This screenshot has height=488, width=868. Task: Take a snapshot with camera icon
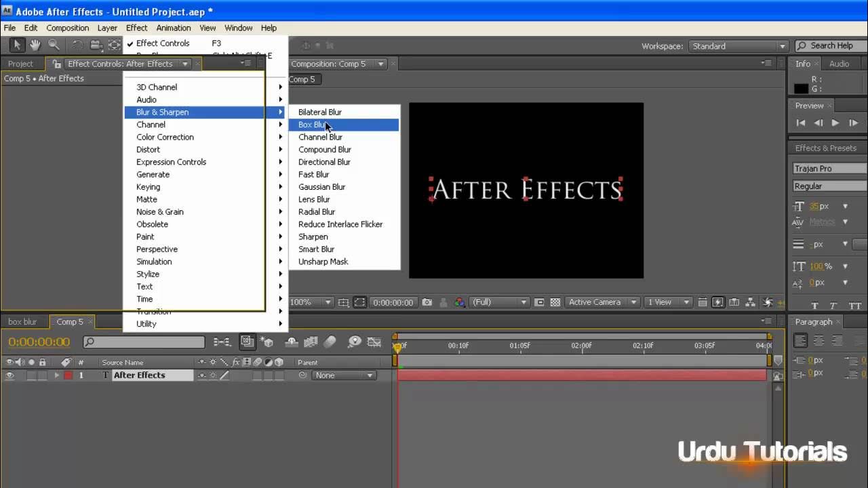(427, 302)
